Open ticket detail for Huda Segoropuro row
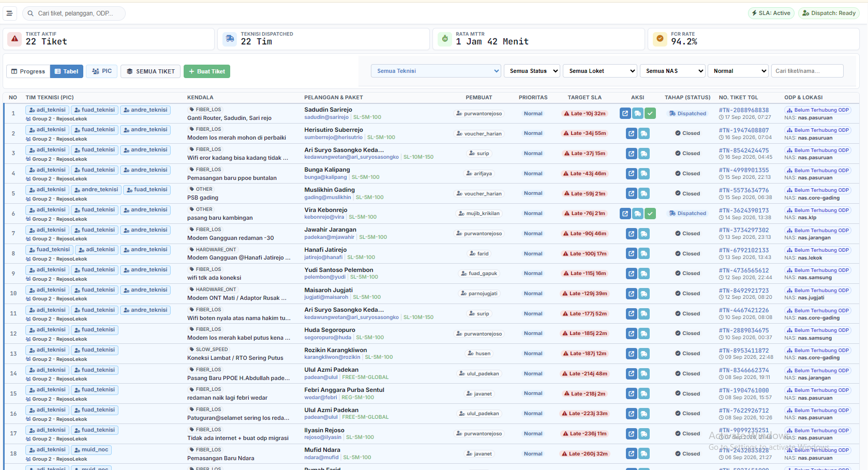 pyautogui.click(x=632, y=333)
